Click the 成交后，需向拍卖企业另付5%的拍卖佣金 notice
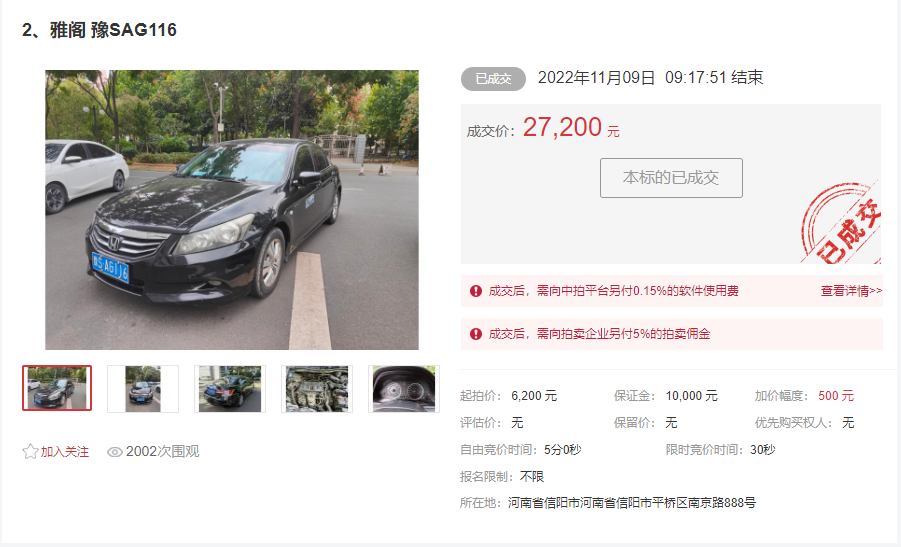The height and width of the screenshot is (547, 901). (599, 334)
